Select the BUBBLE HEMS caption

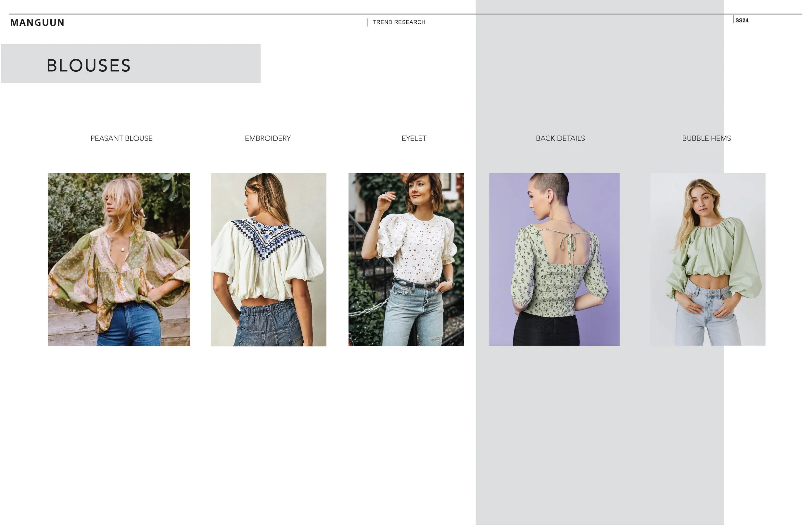[706, 139]
